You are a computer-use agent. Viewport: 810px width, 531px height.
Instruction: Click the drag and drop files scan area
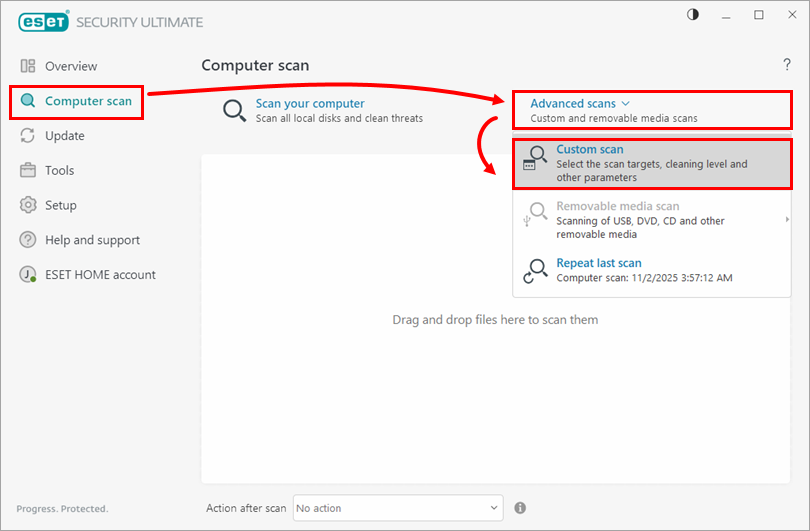(x=494, y=320)
